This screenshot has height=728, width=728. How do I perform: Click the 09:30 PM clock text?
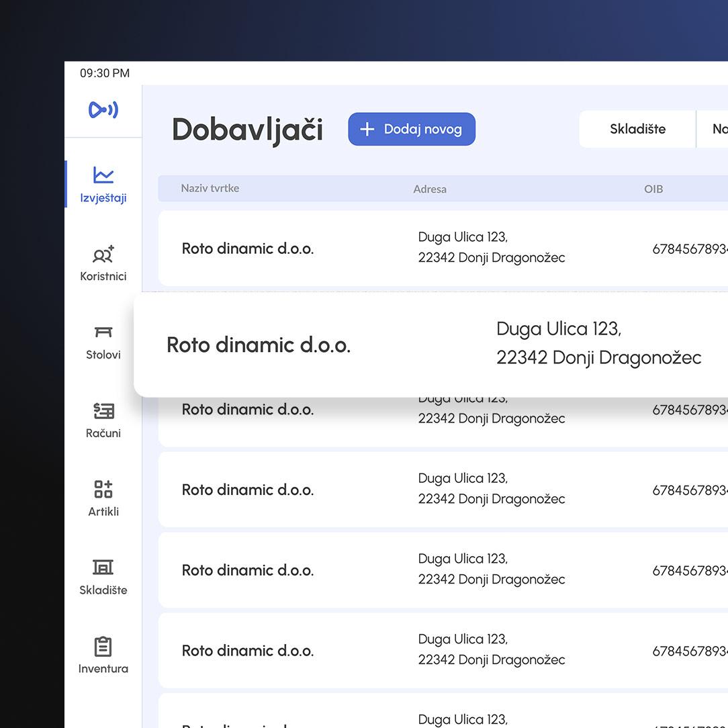(105, 73)
